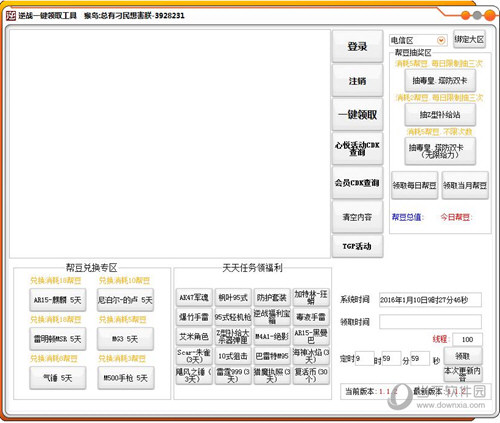
Task: Claim the 猎魔执照(3天) reward
Action: pos(272,376)
